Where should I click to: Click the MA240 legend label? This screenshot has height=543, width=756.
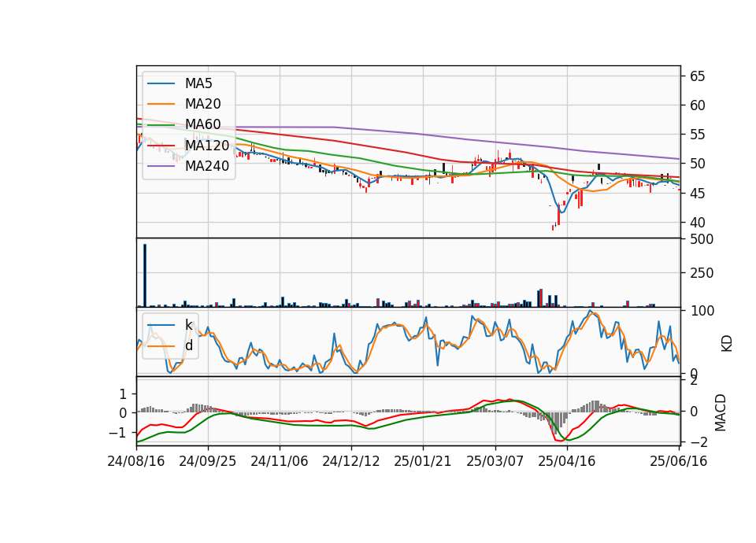pyautogui.click(x=207, y=166)
